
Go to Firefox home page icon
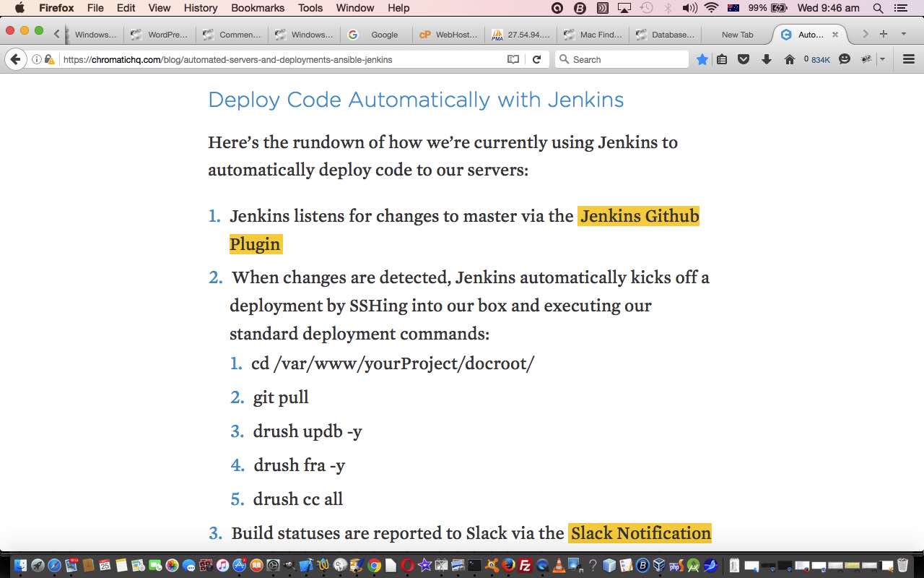click(x=790, y=59)
